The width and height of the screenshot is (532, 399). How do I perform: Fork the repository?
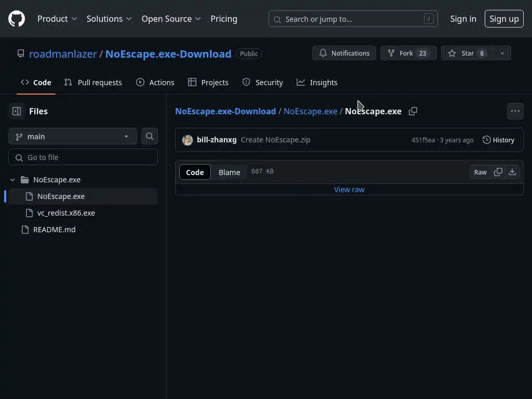tap(408, 54)
